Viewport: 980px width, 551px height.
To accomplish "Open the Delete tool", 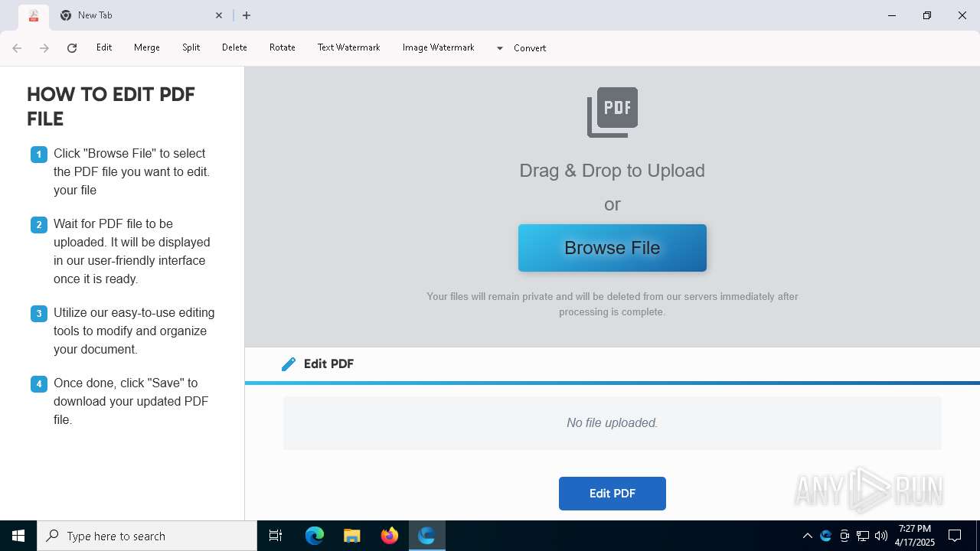I will point(234,47).
